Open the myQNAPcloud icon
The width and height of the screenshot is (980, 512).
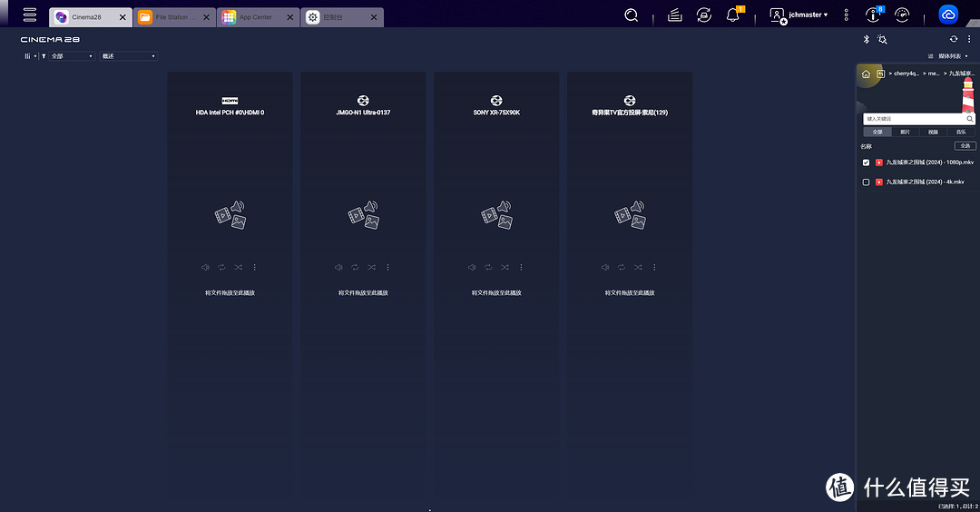click(948, 15)
